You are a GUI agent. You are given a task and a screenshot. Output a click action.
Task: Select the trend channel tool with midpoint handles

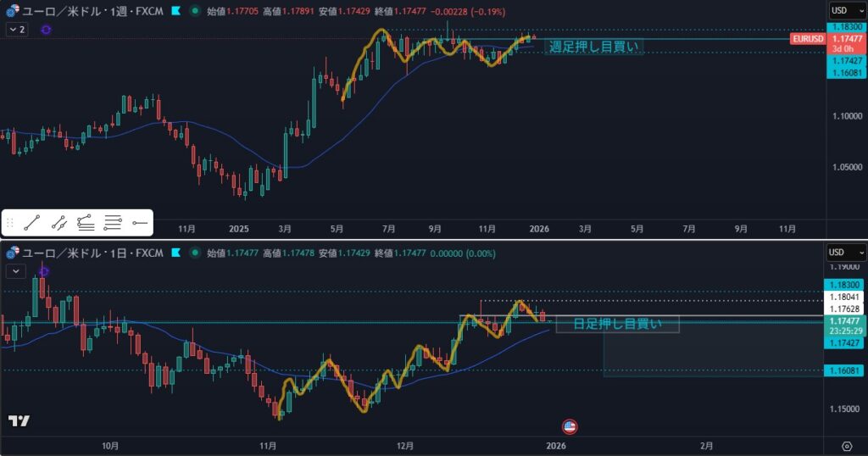(58, 224)
